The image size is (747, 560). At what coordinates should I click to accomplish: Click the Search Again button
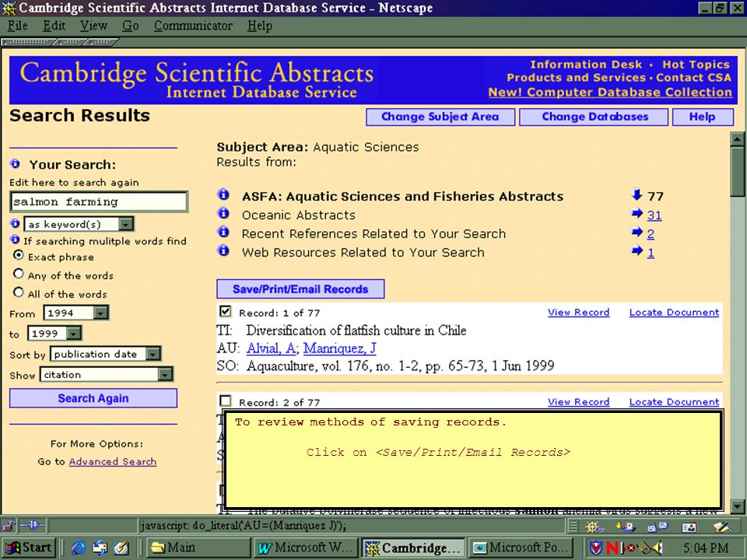pos(93,398)
